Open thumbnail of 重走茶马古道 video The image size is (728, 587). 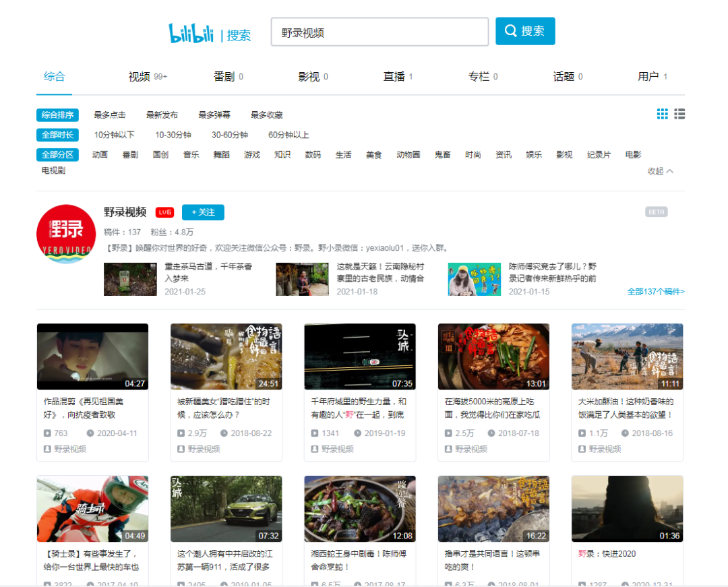click(130, 279)
